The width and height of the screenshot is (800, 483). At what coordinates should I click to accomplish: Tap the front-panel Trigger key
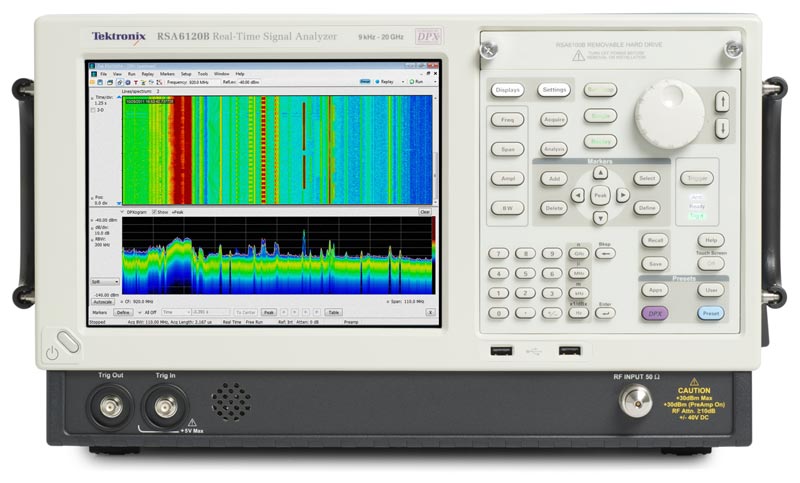[x=697, y=179]
